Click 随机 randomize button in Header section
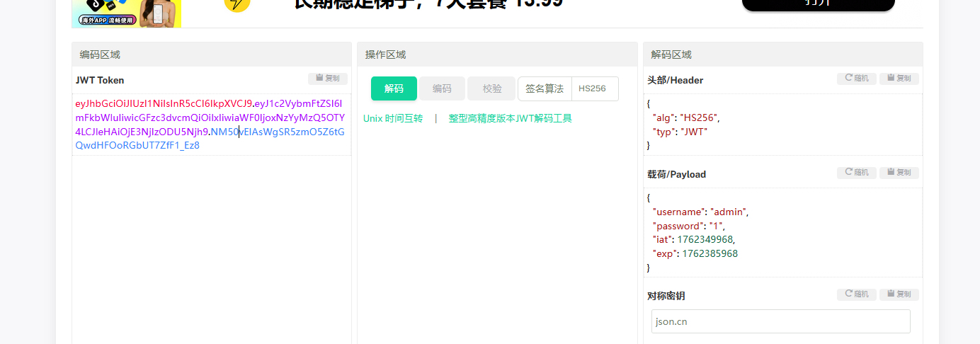The image size is (980, 344). [857, 79]
